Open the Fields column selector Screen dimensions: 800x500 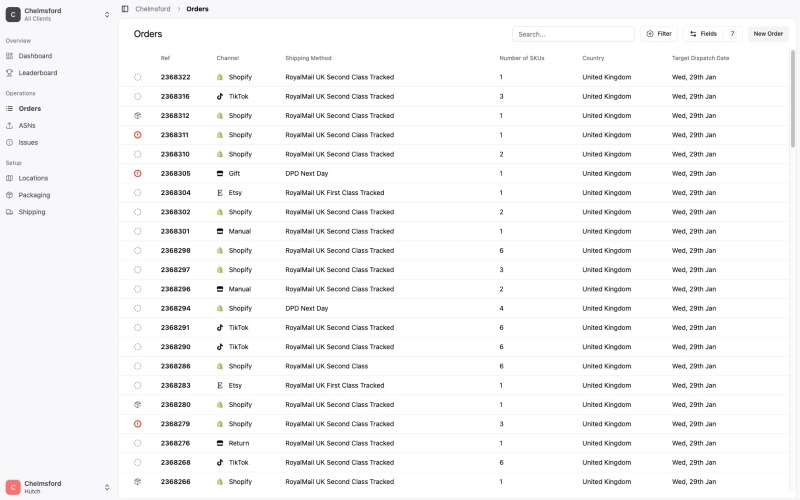pyautogui.click(x=713, y=34)
